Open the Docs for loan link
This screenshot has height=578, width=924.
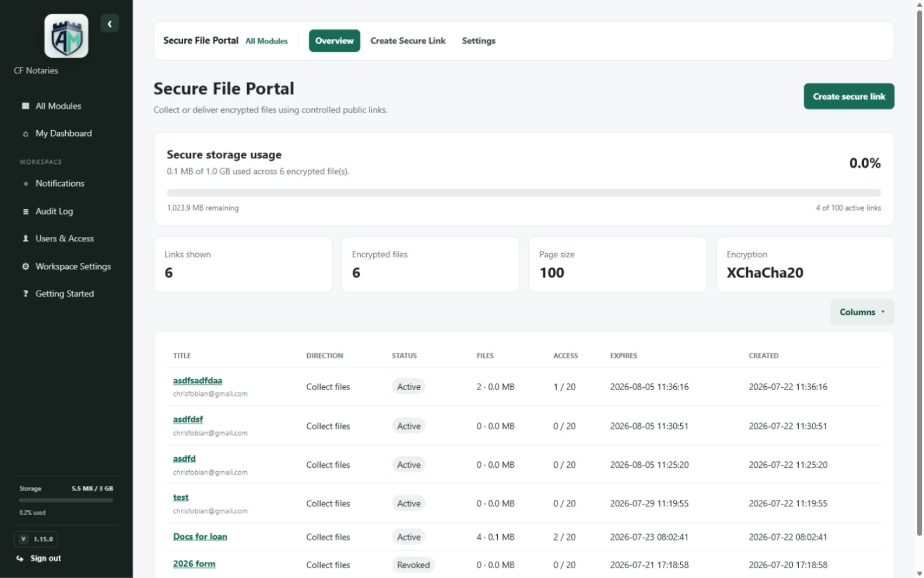tap(200, 537)
